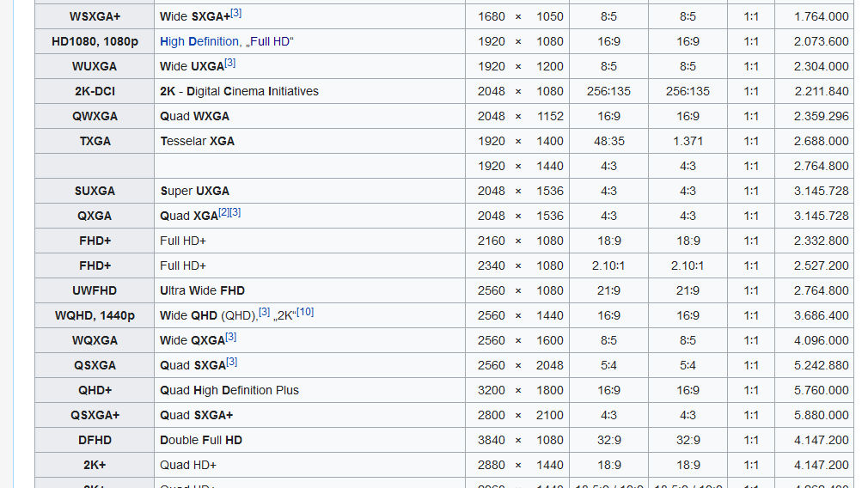868x488 pixels.
Task: Follow reference [3] beside Wide UXGA
Action: (229, 63)
